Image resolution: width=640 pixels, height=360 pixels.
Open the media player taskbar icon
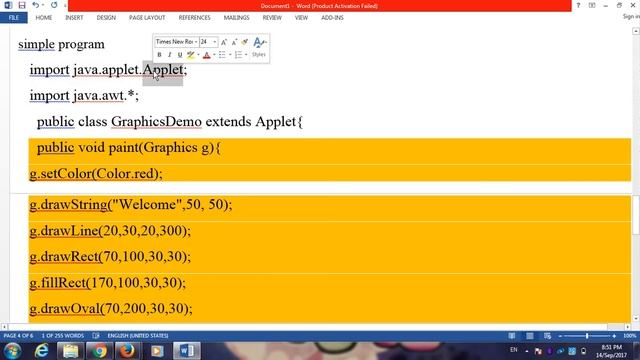coord(157,351)
